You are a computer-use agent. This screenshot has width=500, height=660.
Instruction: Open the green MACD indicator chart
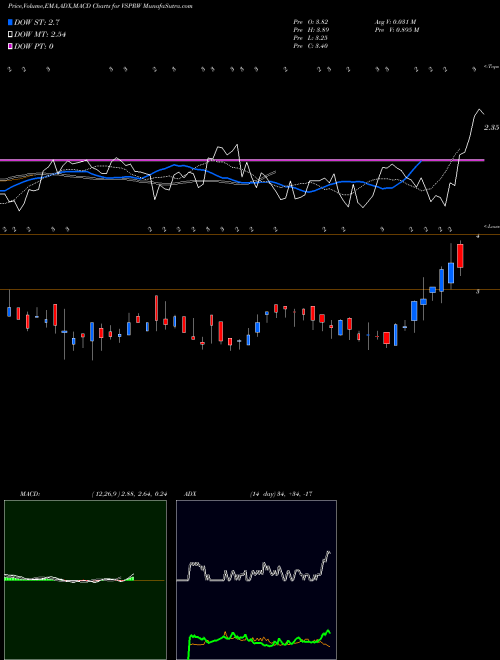pyautogui.click(x=85, y=580)
